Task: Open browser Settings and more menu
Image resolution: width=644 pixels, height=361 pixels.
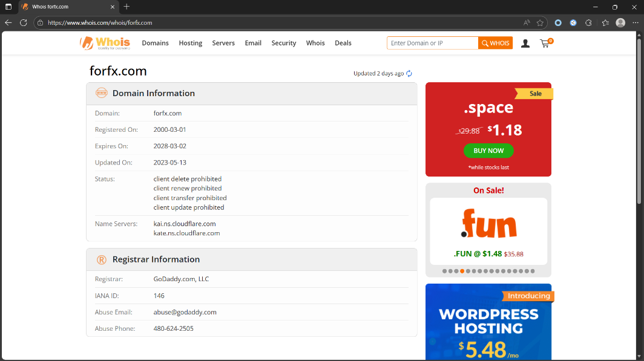Action: pos(634,23)
